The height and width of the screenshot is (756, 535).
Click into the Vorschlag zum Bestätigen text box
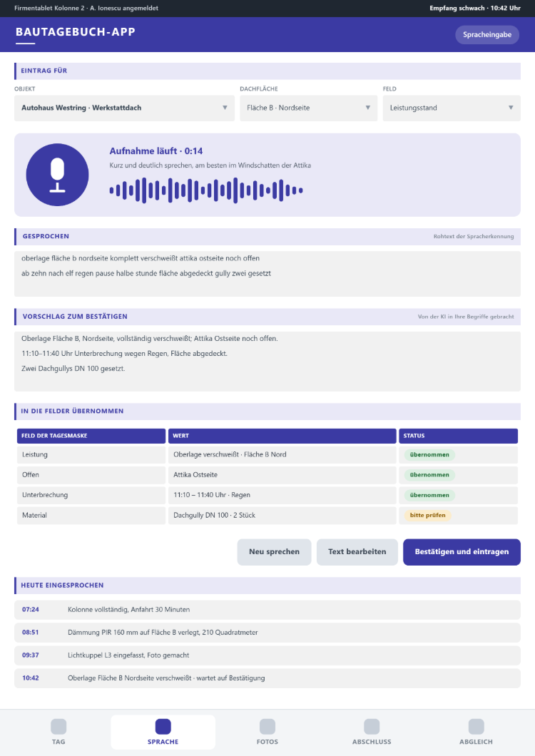point(267,361)
